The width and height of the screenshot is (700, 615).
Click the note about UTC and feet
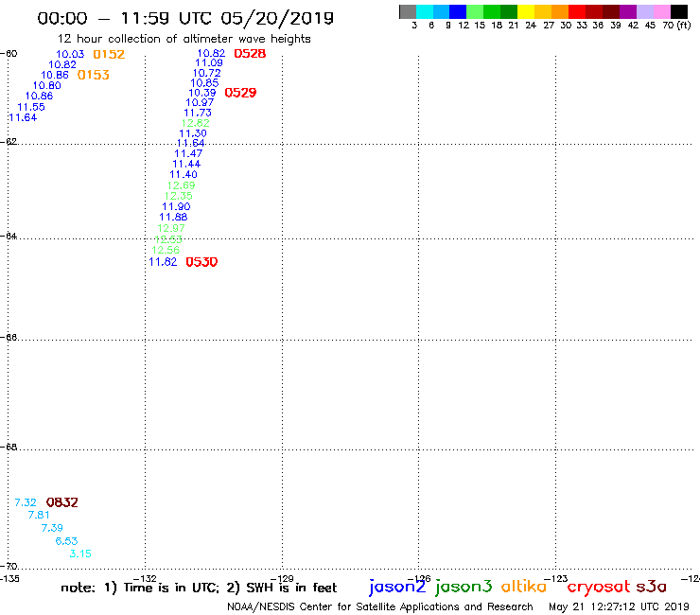click(199, 588)
